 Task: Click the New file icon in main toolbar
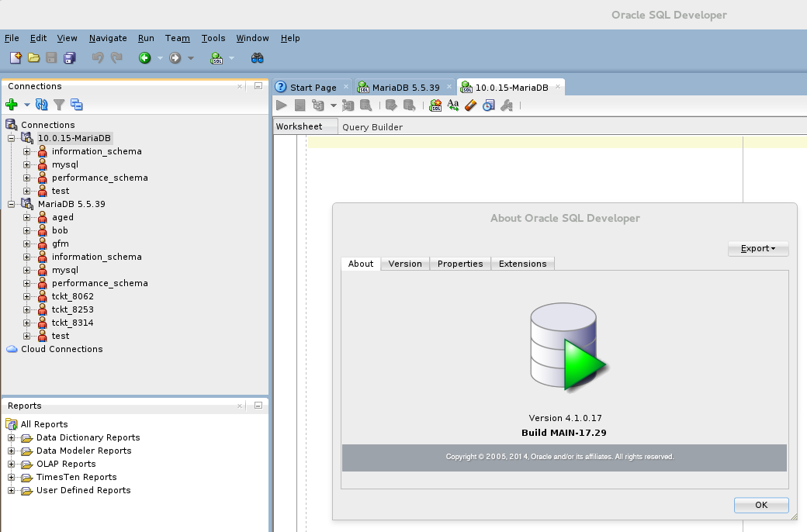coord(16,58)
